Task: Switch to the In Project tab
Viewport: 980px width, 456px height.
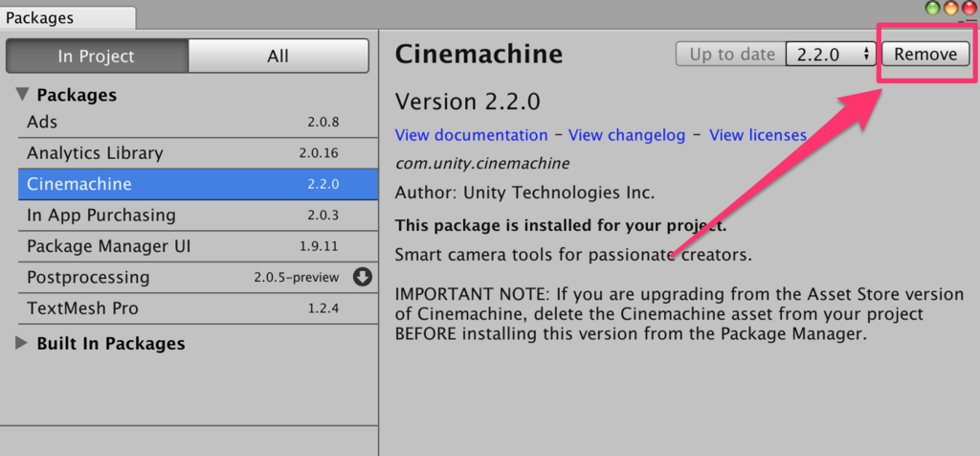Action: click(97, 57)
